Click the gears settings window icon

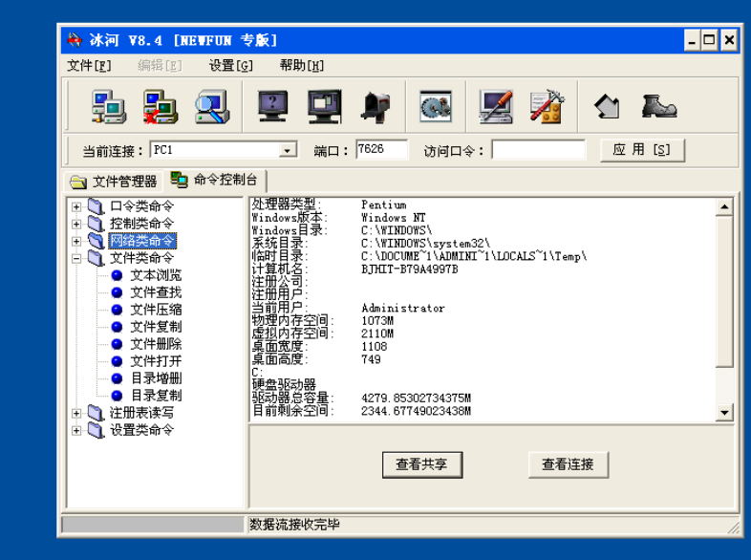point(436,106)
